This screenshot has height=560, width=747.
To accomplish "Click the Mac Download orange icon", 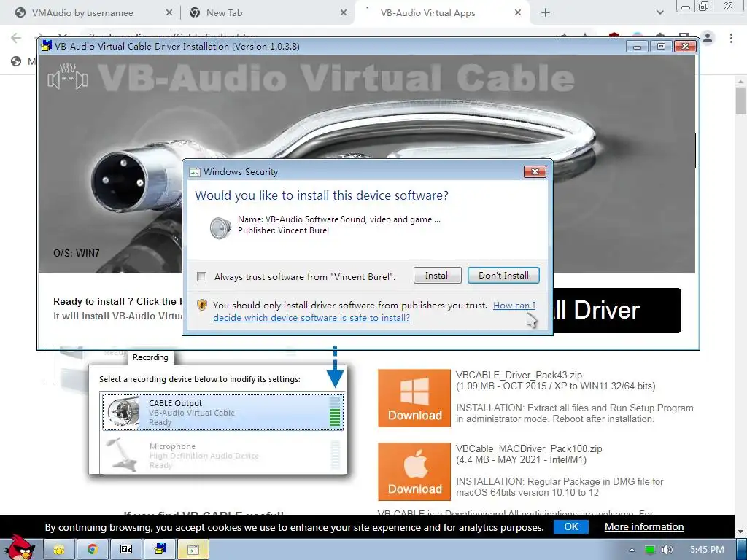I will coord(414,472).
